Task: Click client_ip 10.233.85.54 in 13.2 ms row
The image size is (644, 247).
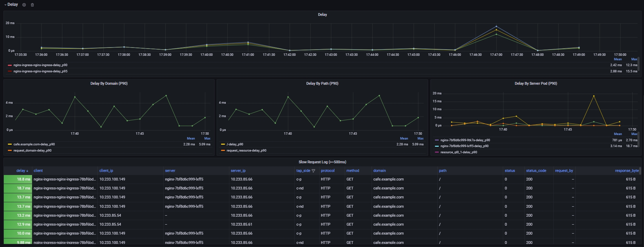Action: [110, 216]
